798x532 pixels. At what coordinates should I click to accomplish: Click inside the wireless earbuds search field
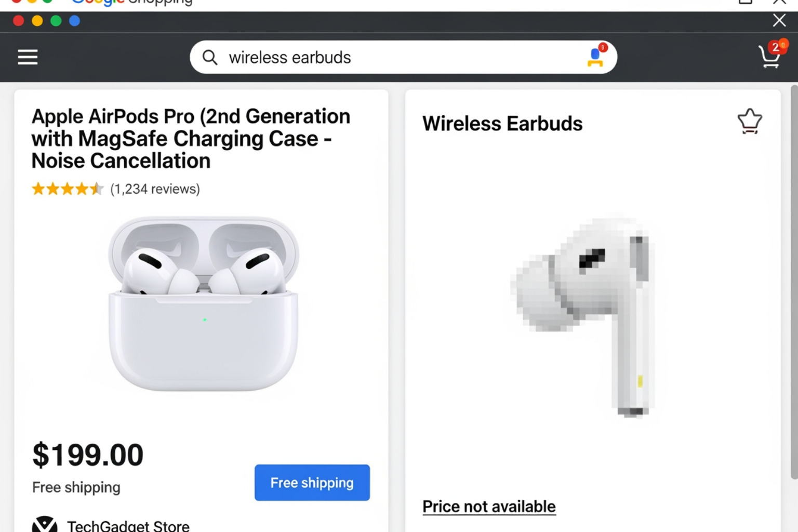click(x=364, y=57)
